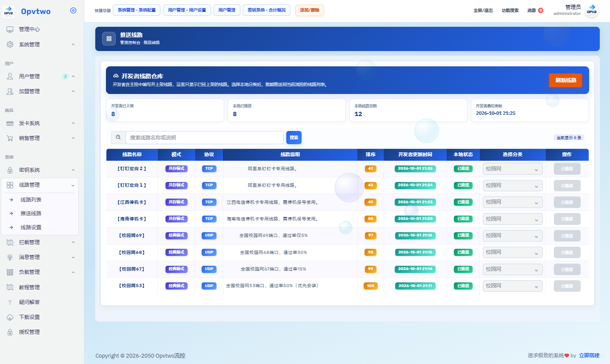Click the 排序 column header

(x=371, y=154)
